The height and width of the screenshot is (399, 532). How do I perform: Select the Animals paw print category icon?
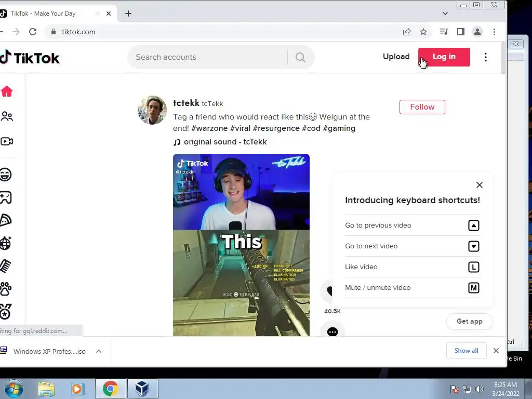tap(6, 289)
